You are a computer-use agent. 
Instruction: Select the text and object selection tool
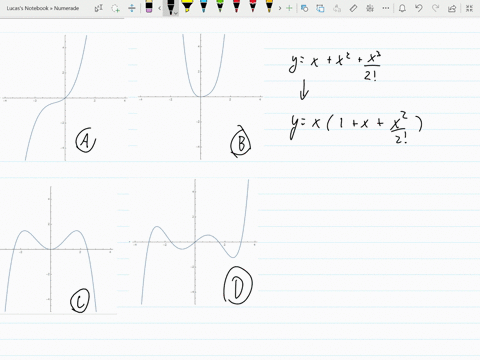[99, 8]
